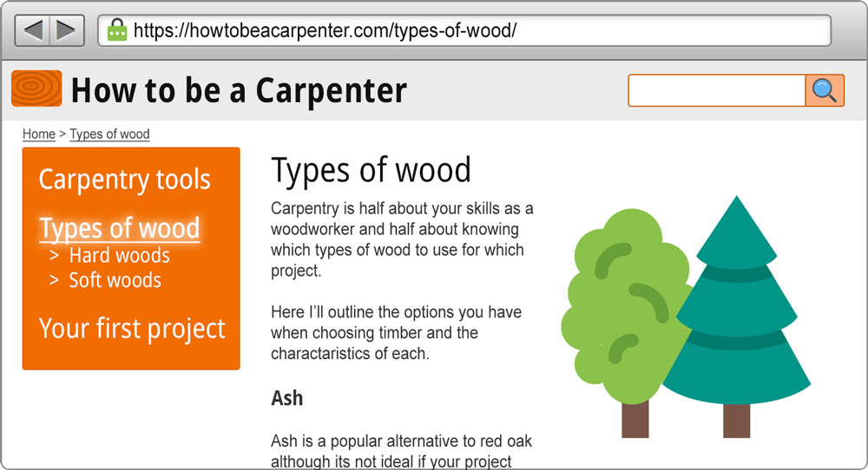Click the green padlock security icon
This screenshot has width=868, height=470.
(117, 29)
